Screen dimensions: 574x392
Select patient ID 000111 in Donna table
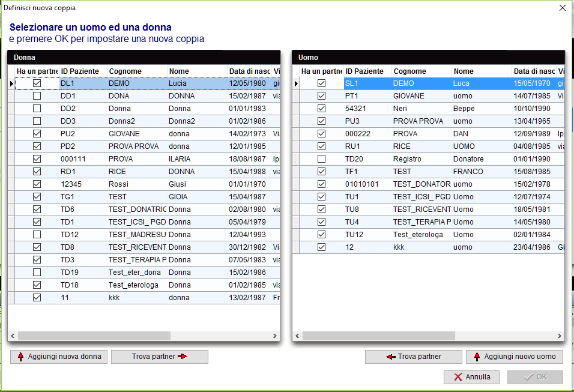point(83,159)
